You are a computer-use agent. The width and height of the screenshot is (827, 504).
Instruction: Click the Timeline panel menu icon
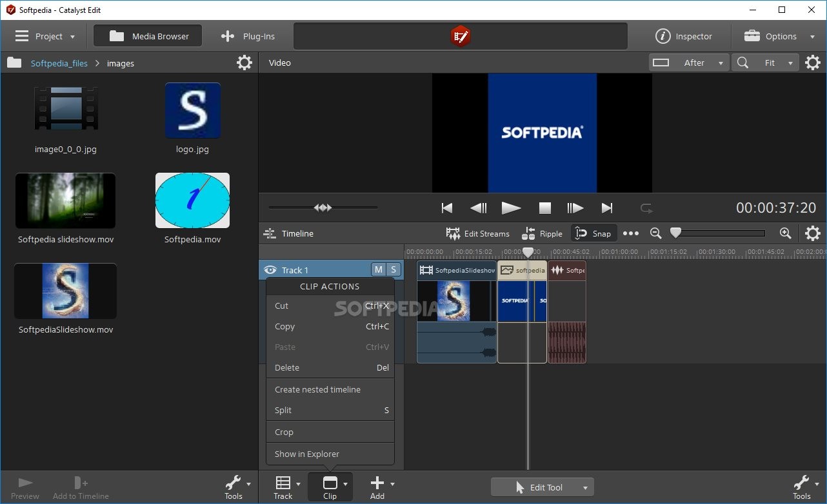[270, 233]
